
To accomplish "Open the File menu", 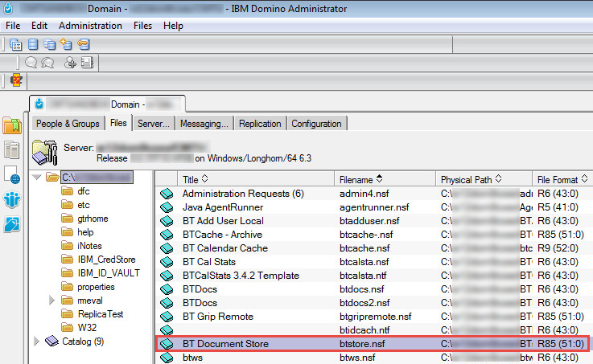I will (13, 26).
